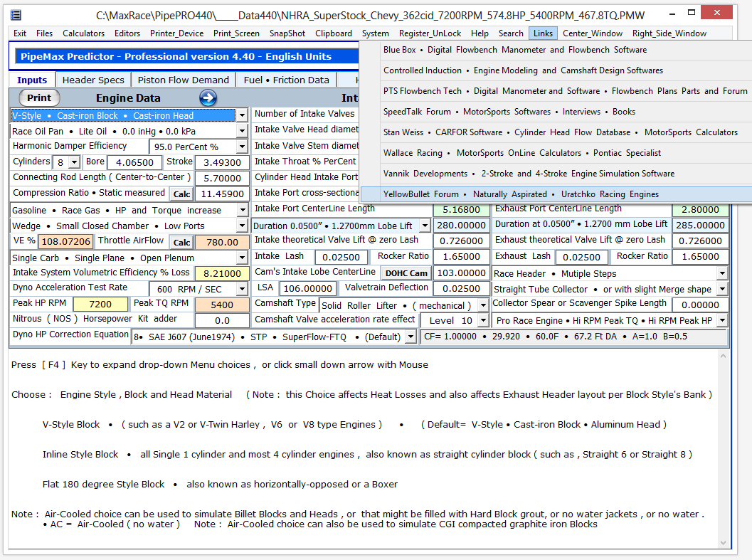Switch to the Inputs tab
752x560 pixels.
[x=32, y=80]
